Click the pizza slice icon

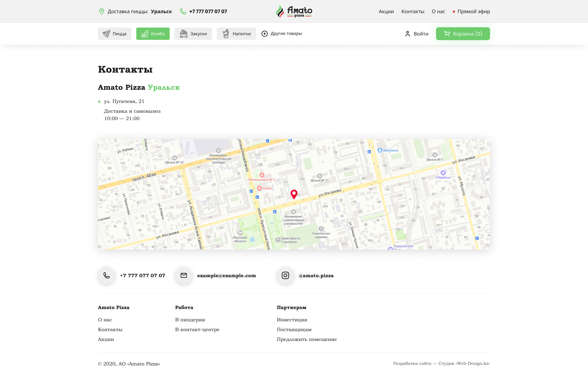(x=106, y=34)
